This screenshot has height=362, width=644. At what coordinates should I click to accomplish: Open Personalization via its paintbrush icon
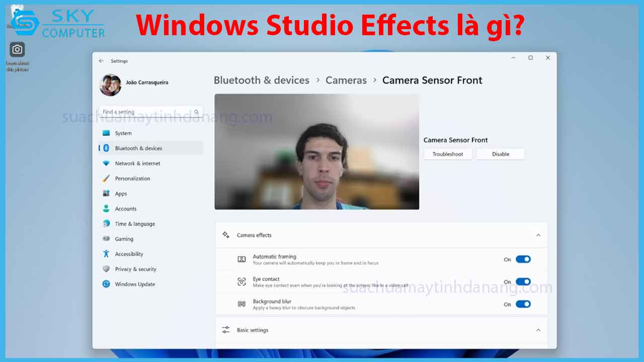point(106,178)
